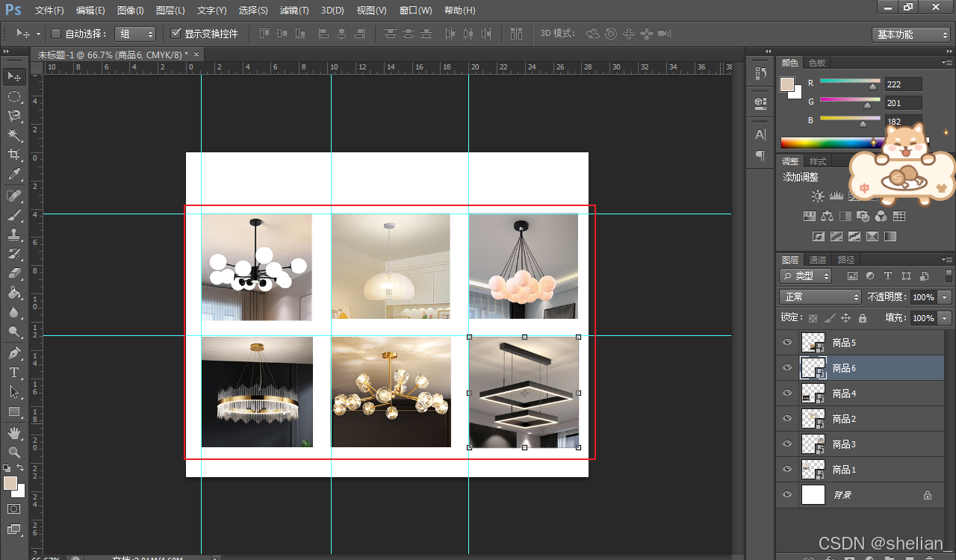Click the G value input field
The image size is (956, 560).
coord(903,102)
